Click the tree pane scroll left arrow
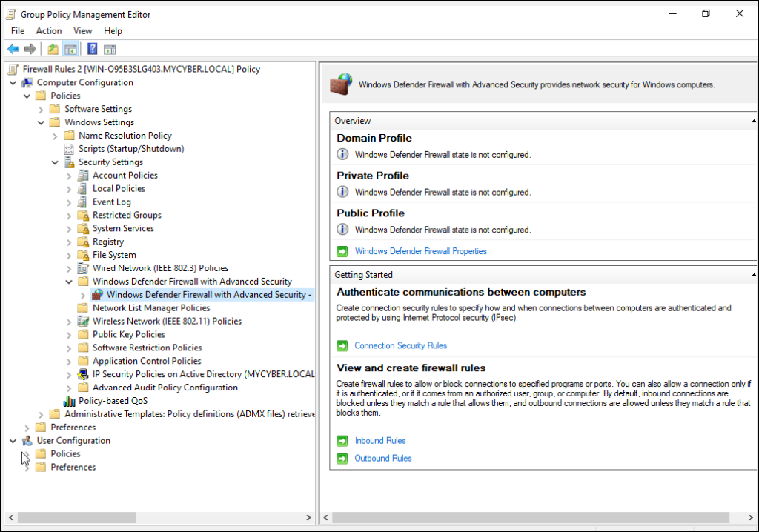This screenshot has height=532, width=759. 11,517
